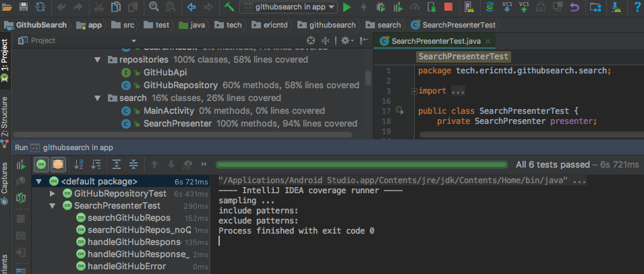Click Scroll from Source target icon
The height and width of the screenshot is (274, 644).
[311, 40]
